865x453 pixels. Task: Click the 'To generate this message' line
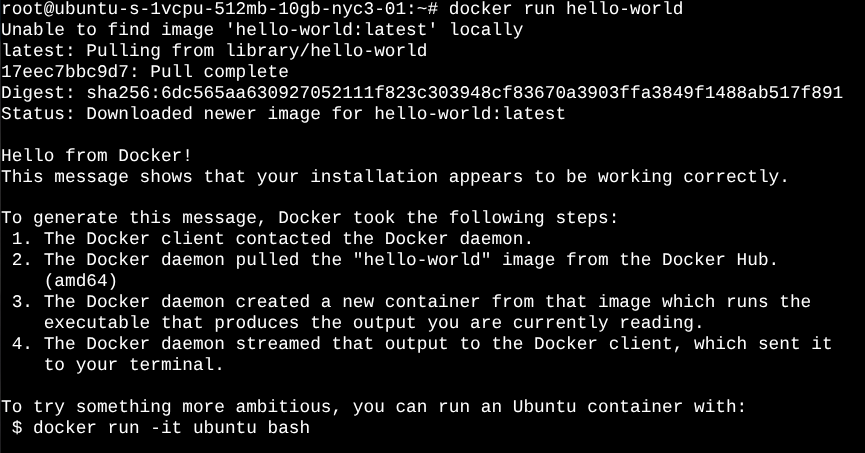[x=310, y=218]
